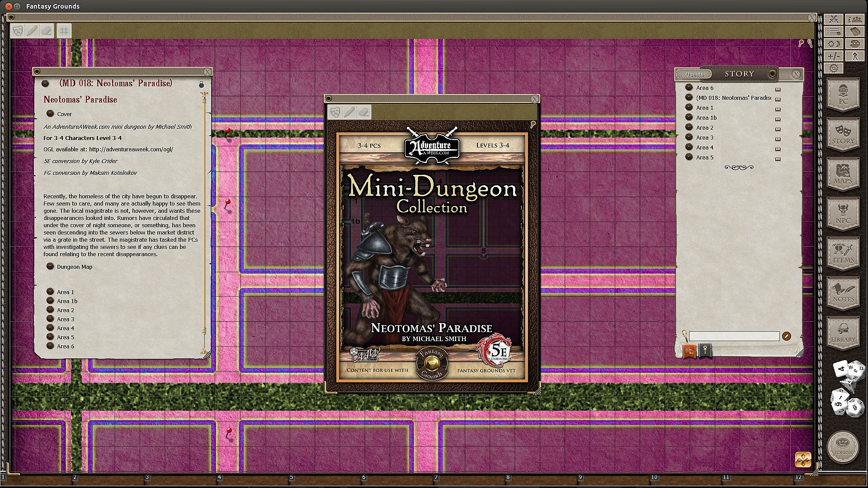Open the Maps sidebar button
This screenshot has width=868, height=488.
tap(843, 174)
